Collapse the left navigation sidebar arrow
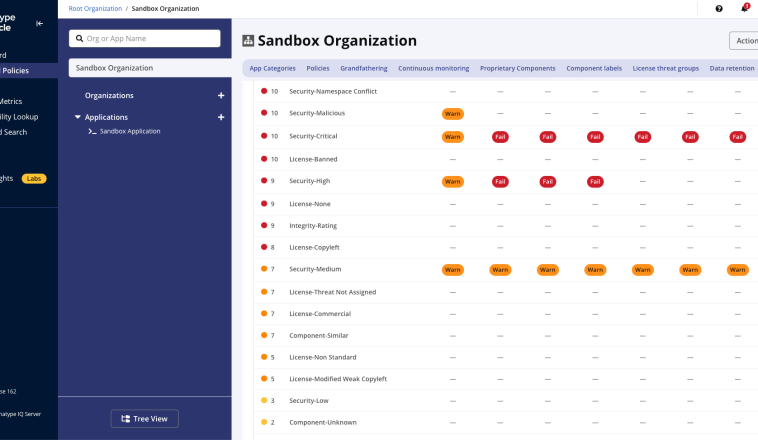This screenshot has height=440, width=758. tap(39, 23)
